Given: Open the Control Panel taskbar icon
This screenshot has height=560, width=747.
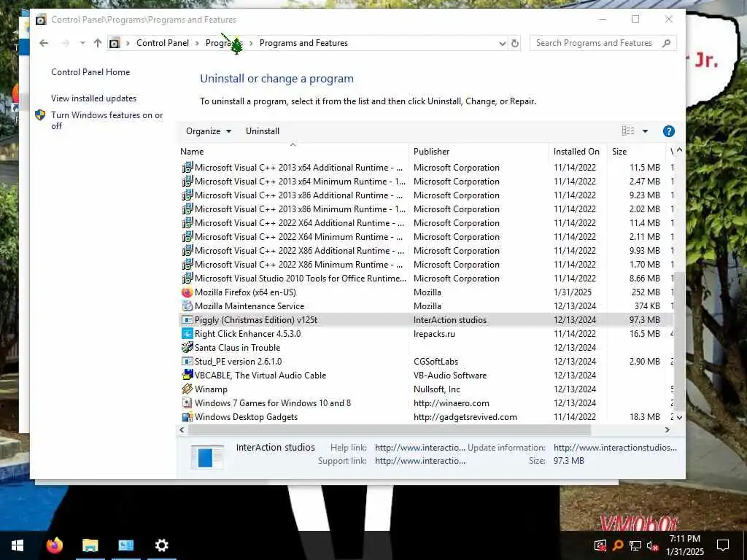Looking at the screenshot, I should click(125, 545).
